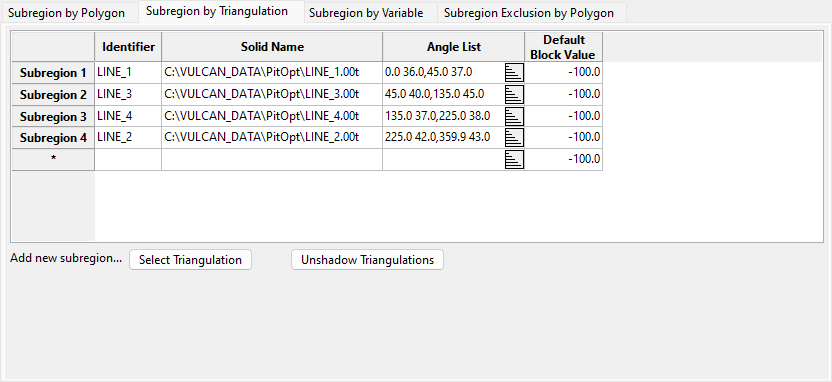Switch to Subregion by Variable tab
832x382 pixels.
[366, 13]
